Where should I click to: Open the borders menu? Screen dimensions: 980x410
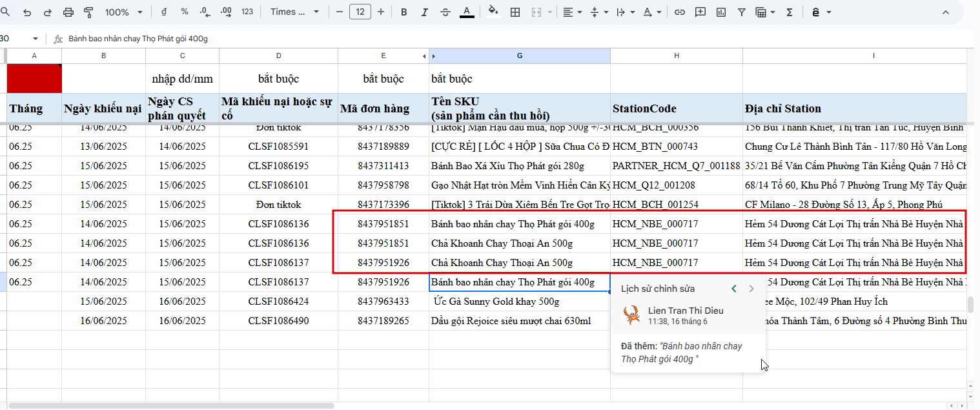pyautogui.click(x=515, y=12)
